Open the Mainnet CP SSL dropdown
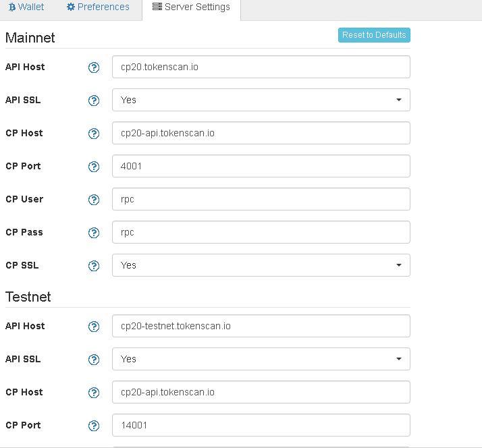482x448 pixels. point(261,265)
